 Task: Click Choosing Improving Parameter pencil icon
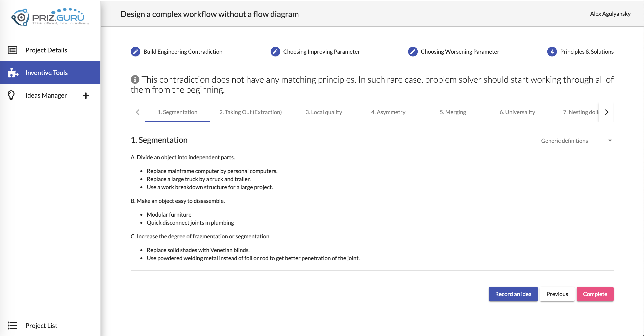[x=275, y=51]
